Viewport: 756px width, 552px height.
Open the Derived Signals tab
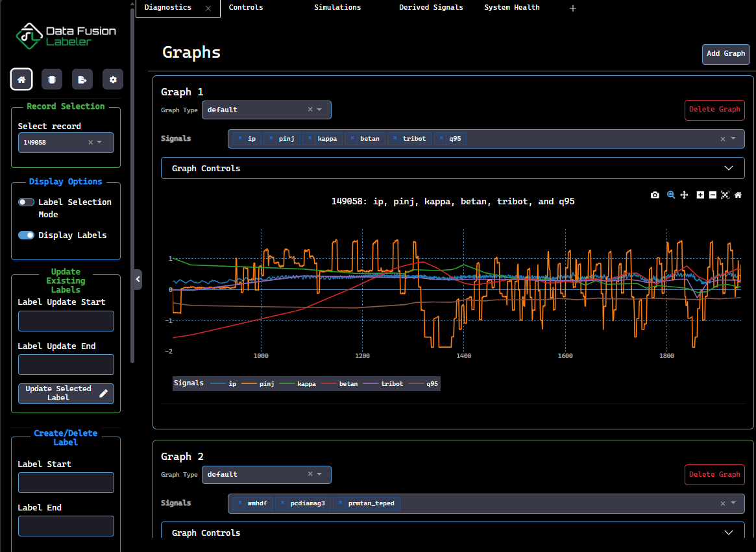(x=431, y=8)
